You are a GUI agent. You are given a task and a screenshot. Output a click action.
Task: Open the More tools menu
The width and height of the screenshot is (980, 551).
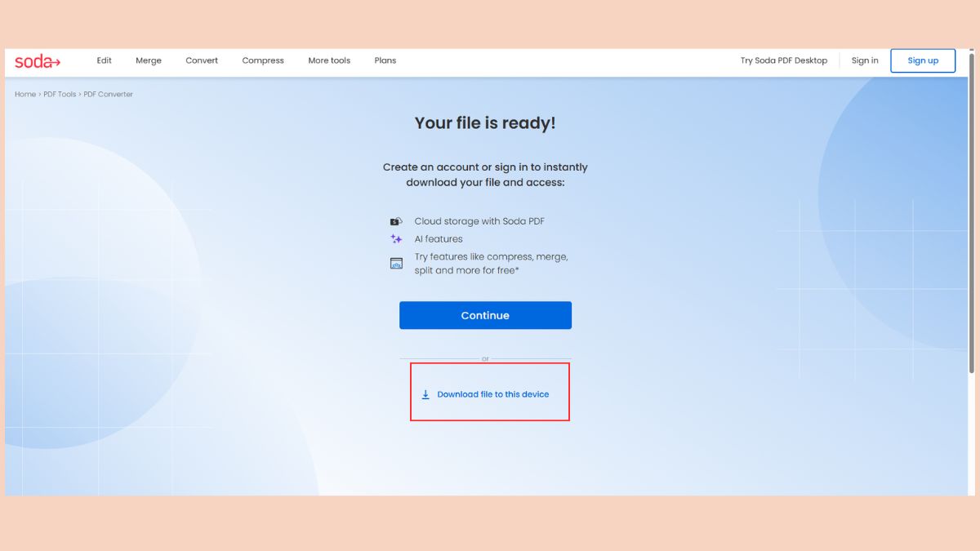click(329, 60)
